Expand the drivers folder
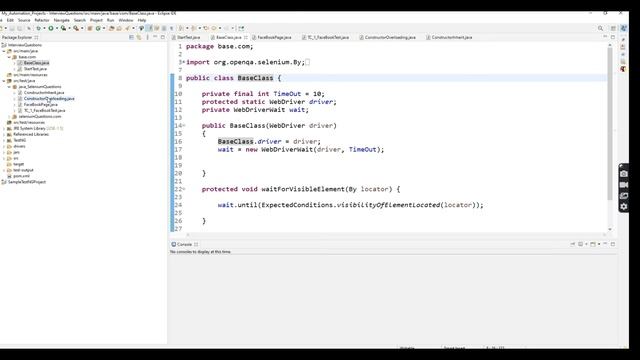This screenshot has width=640, height=360. click(x=4, y=146)
